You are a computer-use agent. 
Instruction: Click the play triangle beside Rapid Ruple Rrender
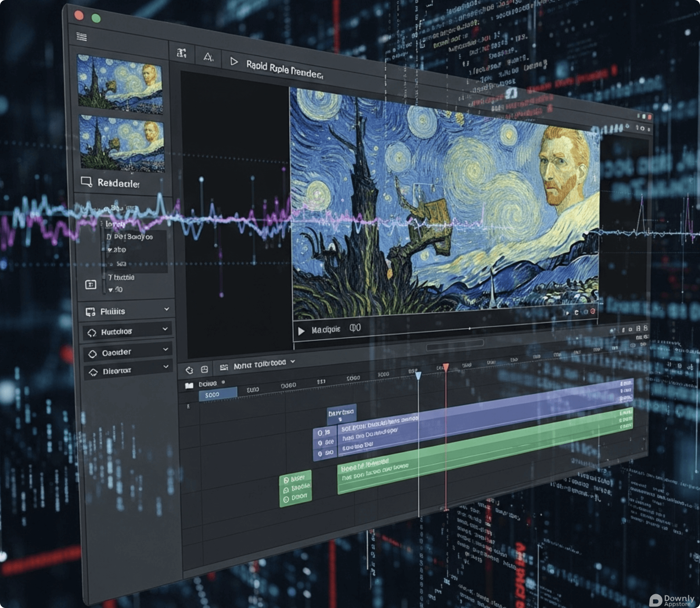[234, 62]
